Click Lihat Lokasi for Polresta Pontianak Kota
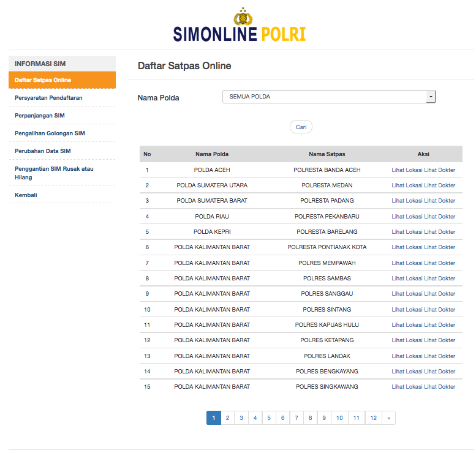 coord(407,247)
